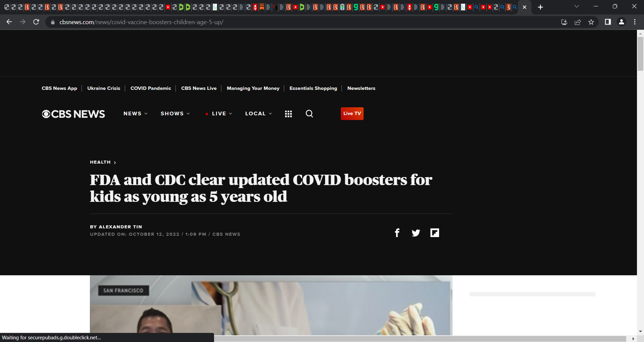
Task: Click the vertical scrollbar thumb
Action: point(640,54)
